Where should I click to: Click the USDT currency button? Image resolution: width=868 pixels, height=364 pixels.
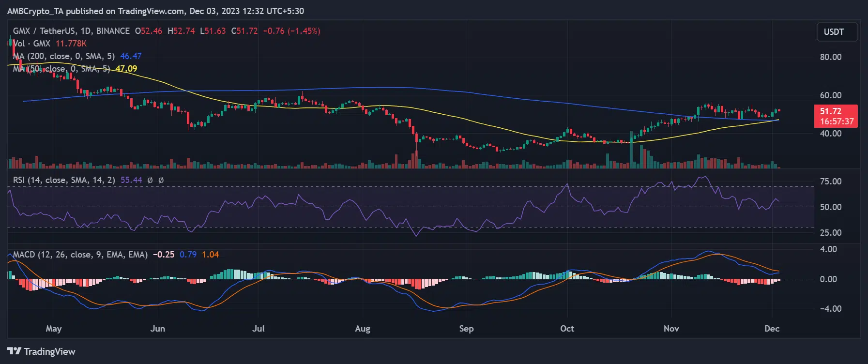pos(837,32)
